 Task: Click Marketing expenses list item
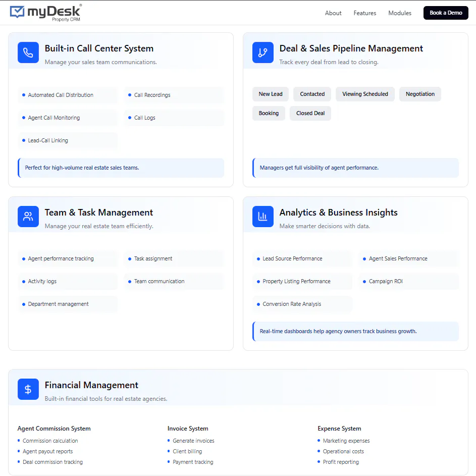pos(346,441)
